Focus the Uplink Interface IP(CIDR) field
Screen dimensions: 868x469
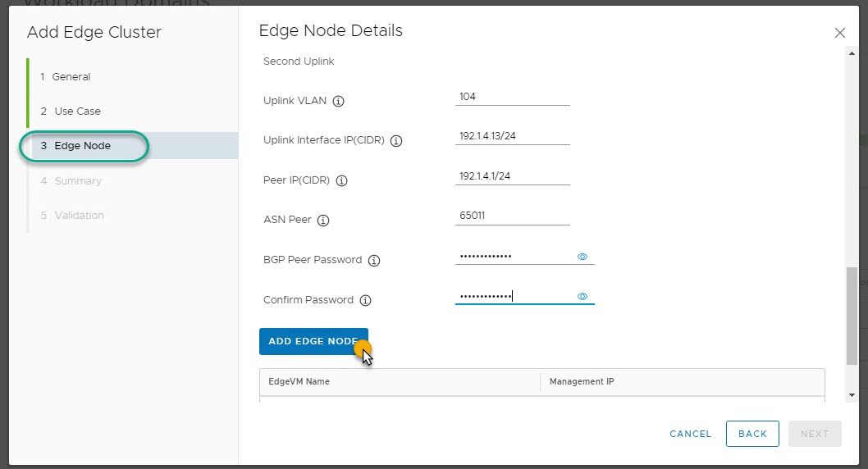pyautogui.click(x=512, y=136)
